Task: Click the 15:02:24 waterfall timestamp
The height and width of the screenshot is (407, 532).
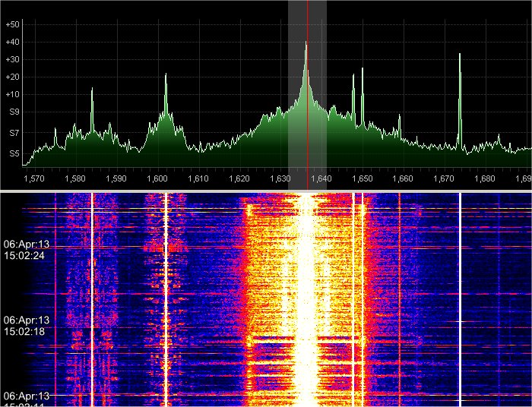Action: point(27,256)
